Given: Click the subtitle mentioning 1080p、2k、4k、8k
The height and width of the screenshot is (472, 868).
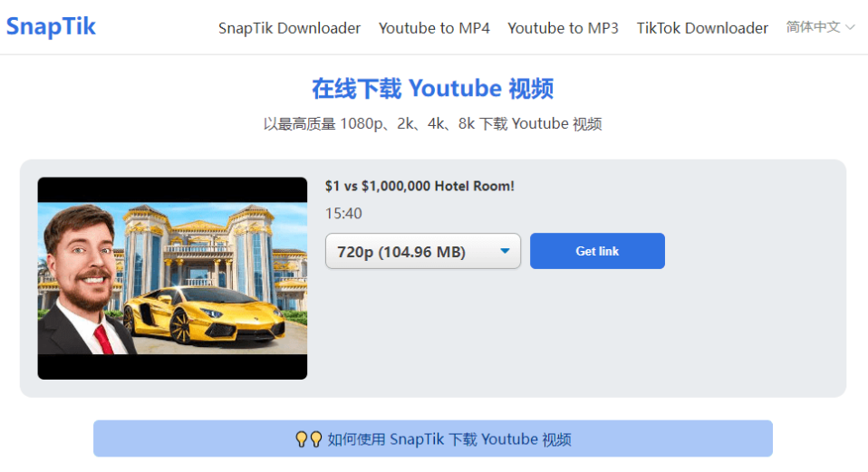Looking at the screenshot, I should tap(433, 123).
